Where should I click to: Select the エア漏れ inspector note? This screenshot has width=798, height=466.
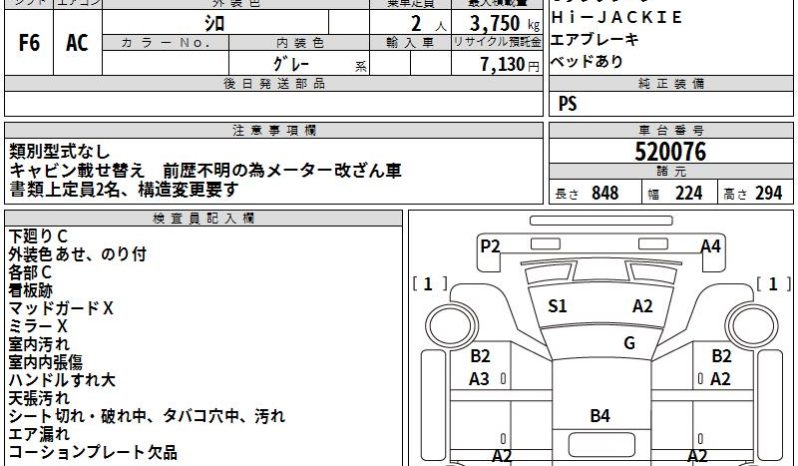(x=39, y=434)
